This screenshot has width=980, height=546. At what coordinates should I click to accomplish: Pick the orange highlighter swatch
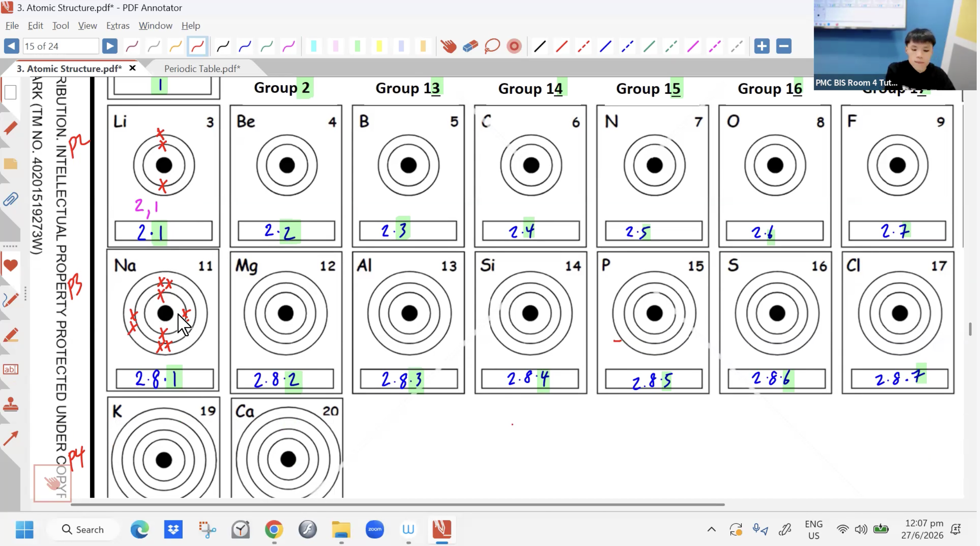pyautogui.click(x=423, y=46)
